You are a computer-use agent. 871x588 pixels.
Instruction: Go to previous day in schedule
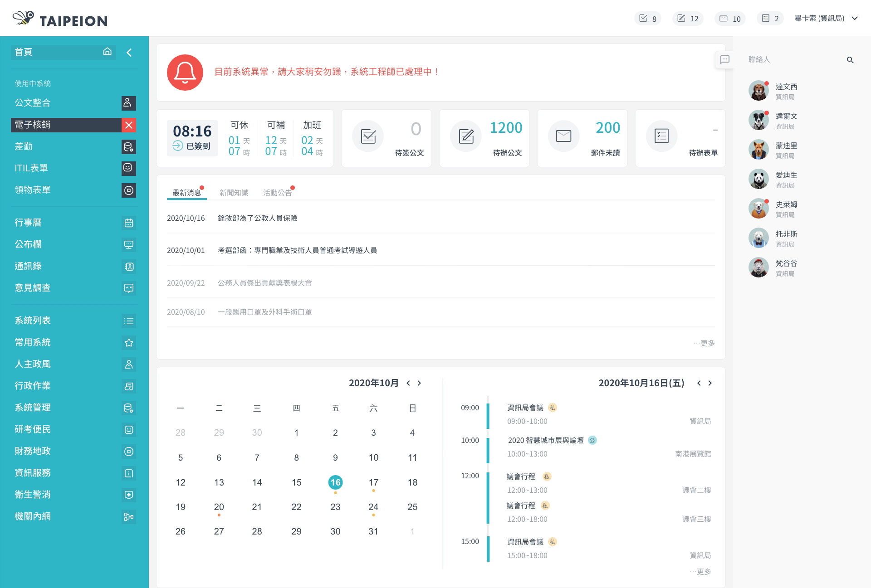click(699, 383)
